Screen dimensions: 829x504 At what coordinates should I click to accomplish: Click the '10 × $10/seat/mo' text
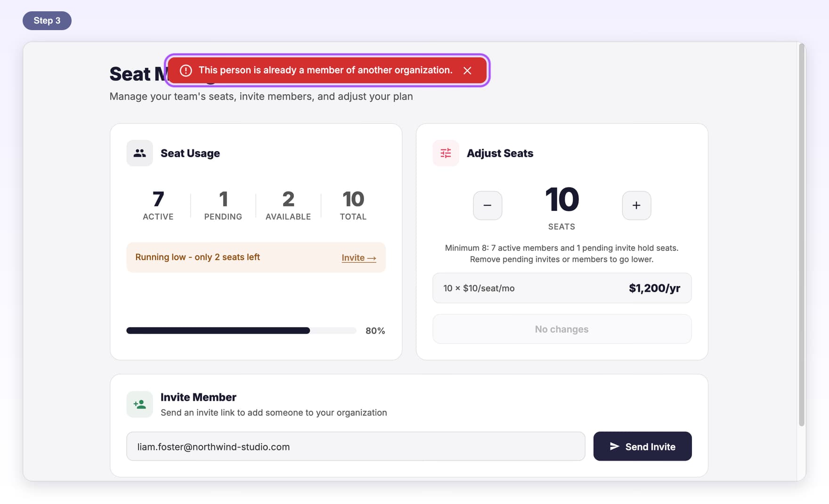coord(479,288)
